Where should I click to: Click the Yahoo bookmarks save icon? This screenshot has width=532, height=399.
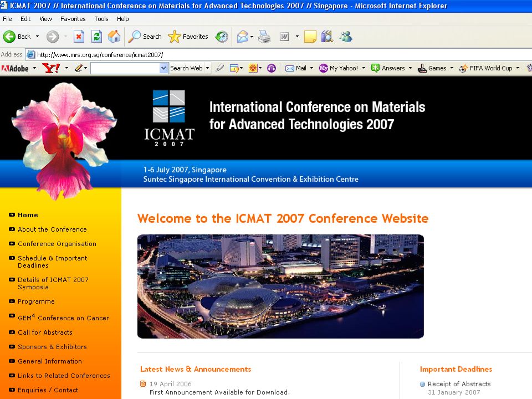click(x=234, y=68)
